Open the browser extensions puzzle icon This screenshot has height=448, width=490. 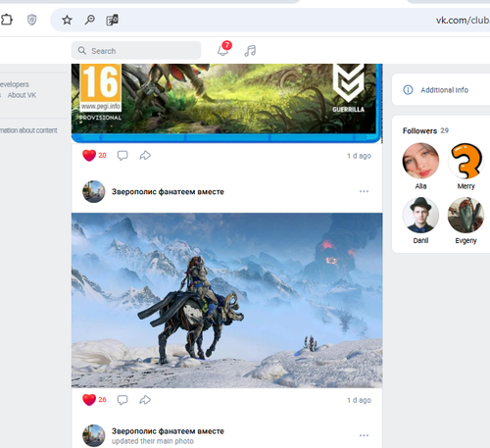pyautogui.click(x=6, y=20)
